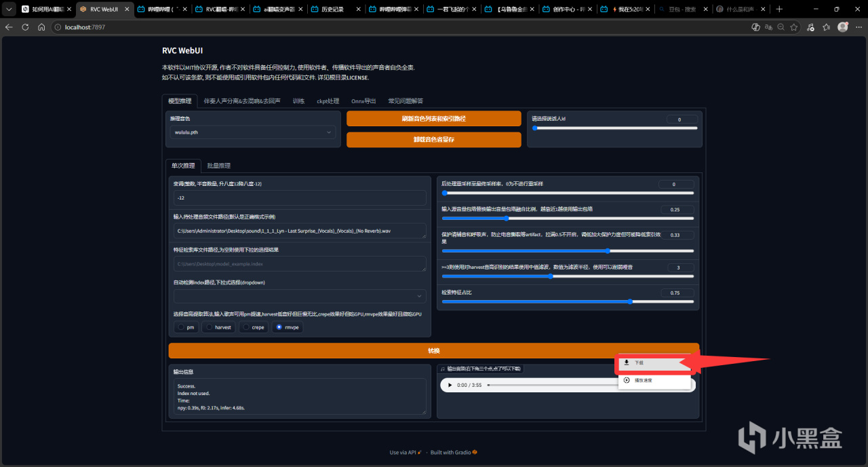Screen dimensions: 868x467
Task: Click the Gradio logo in footer
Action: (475, 452)
